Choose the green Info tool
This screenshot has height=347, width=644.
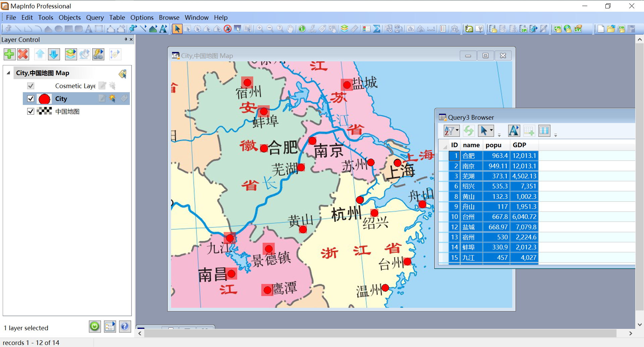tap(302, 29)
